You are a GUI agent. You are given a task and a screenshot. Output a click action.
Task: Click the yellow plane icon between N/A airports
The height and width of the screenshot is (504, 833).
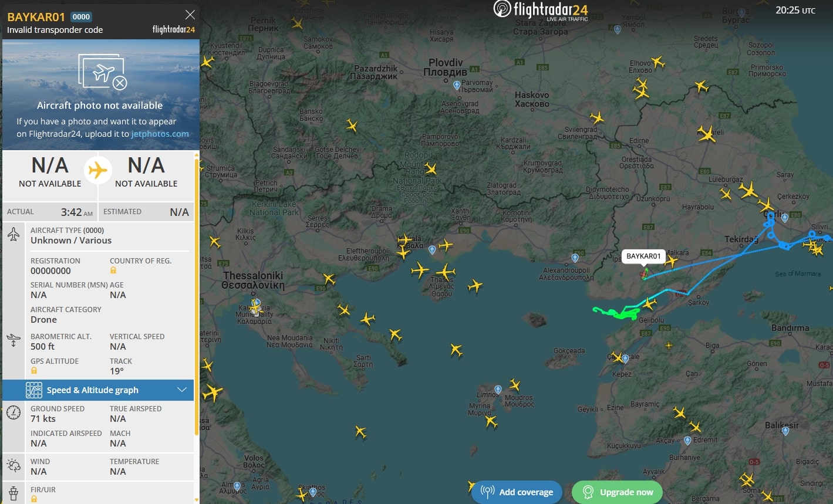pyautogui.click(x=97, y=170)
